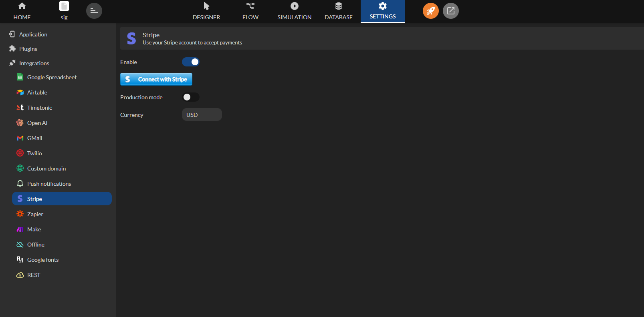Open the Currency USD dropdown
This screenshot has height=317, width=644.
202,115
